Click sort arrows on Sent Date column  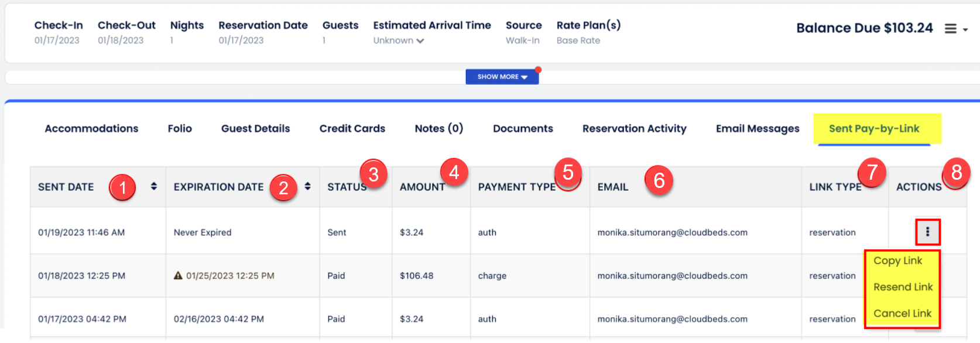click(153, 186)
